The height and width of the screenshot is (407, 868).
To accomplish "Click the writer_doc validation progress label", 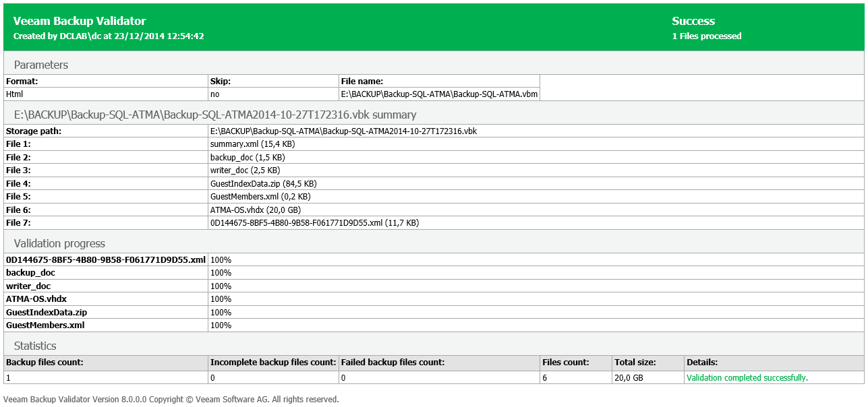I will tap(28, 286).
